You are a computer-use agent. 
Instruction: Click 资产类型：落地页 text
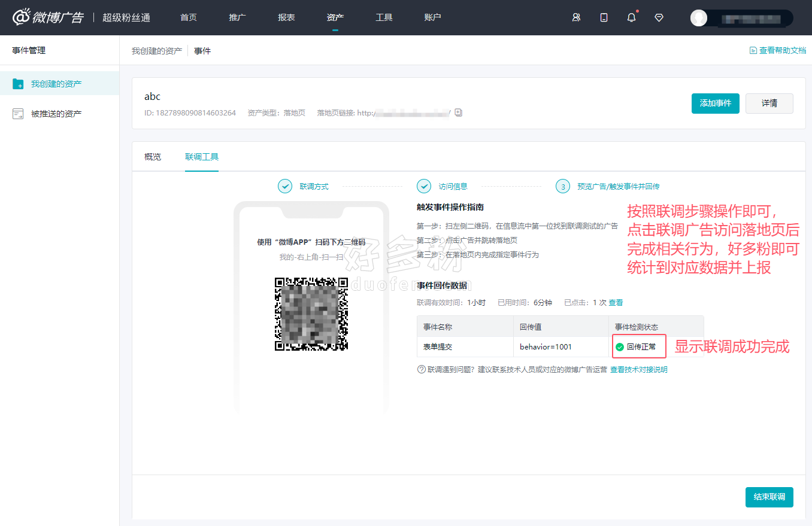tap(276, 113)
